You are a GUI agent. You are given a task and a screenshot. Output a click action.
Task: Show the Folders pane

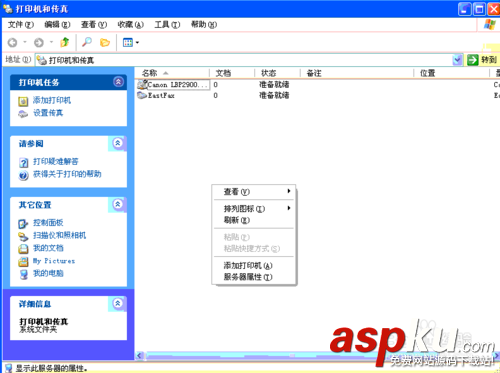[105, 42]
